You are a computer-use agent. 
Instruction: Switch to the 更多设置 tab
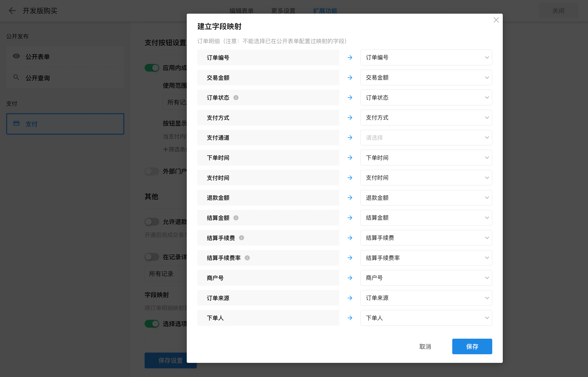[283, 11]
